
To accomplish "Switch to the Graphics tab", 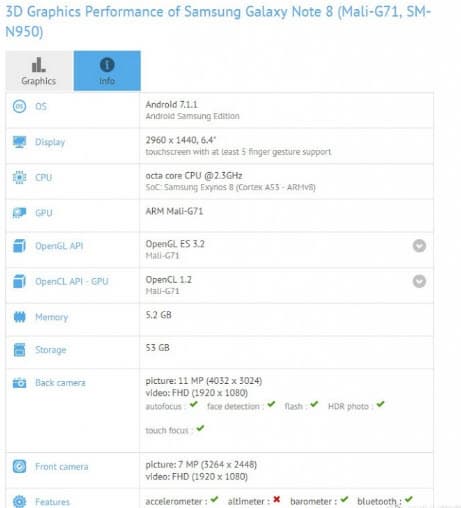I will [39, 71].
